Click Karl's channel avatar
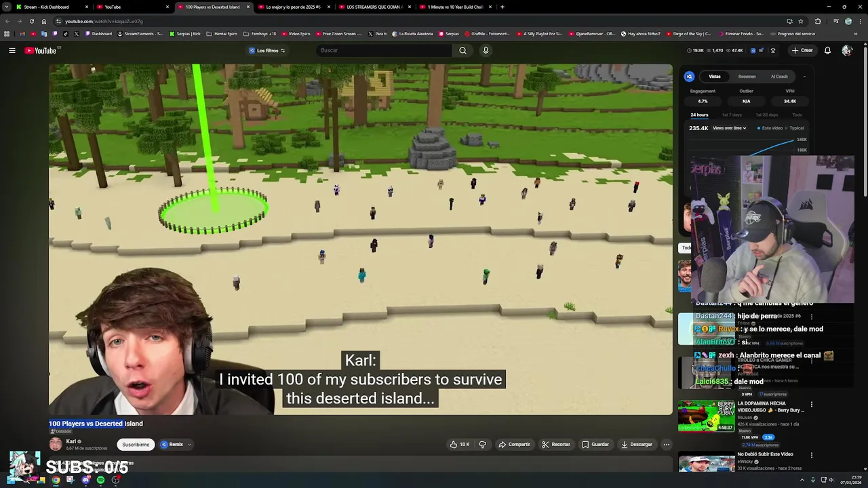This screenshot has width=868, height=488. 56,444
